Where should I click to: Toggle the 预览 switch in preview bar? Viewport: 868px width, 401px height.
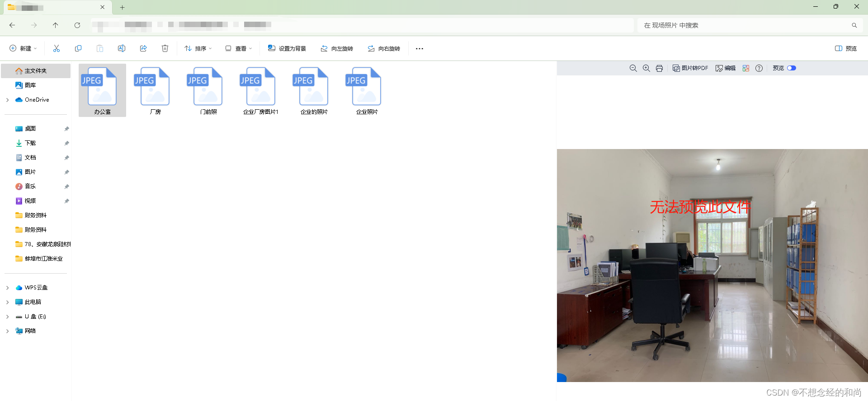(792, 68)
